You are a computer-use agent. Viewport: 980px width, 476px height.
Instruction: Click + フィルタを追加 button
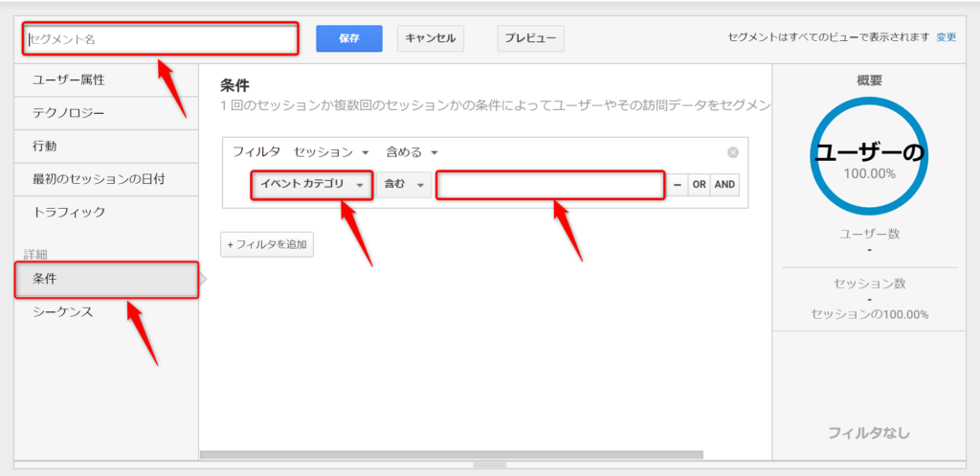click(x=267, y=244)
